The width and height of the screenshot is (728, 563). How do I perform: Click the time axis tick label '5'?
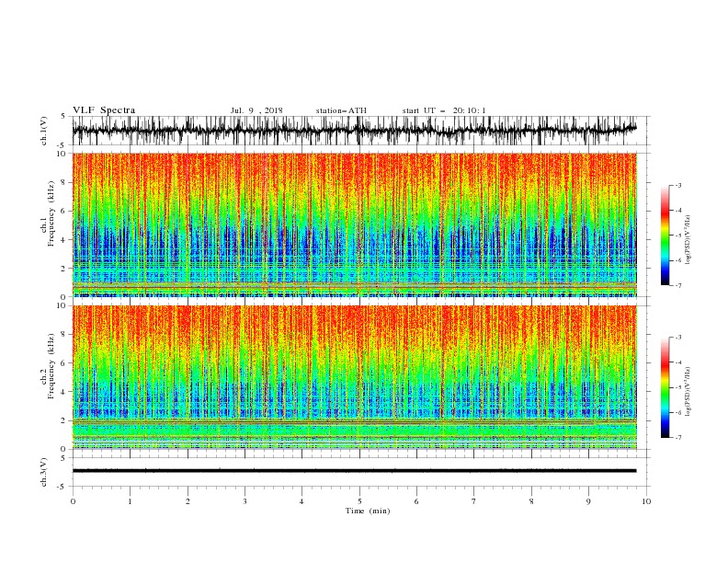(x=359, y=501)
